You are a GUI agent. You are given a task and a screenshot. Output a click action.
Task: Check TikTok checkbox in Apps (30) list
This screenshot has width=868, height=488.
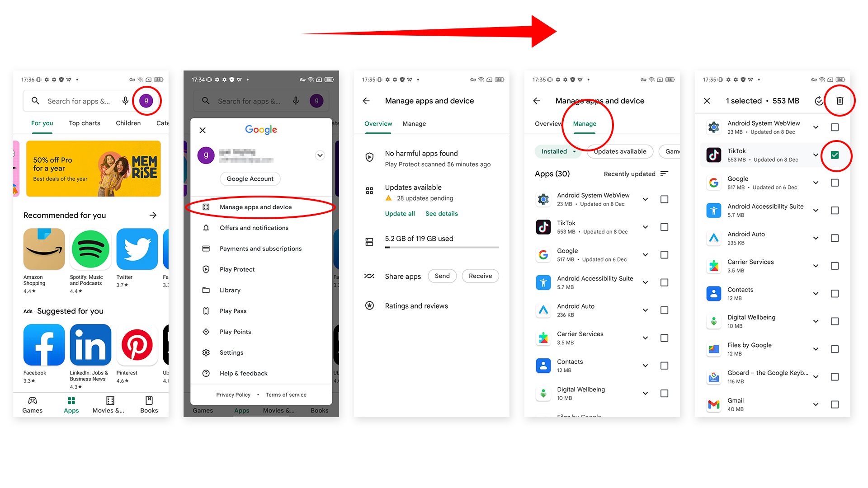[664, 227]
